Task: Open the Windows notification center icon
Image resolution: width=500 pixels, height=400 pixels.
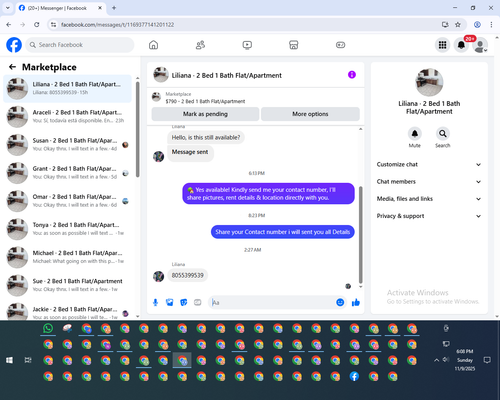Action: 487,360
